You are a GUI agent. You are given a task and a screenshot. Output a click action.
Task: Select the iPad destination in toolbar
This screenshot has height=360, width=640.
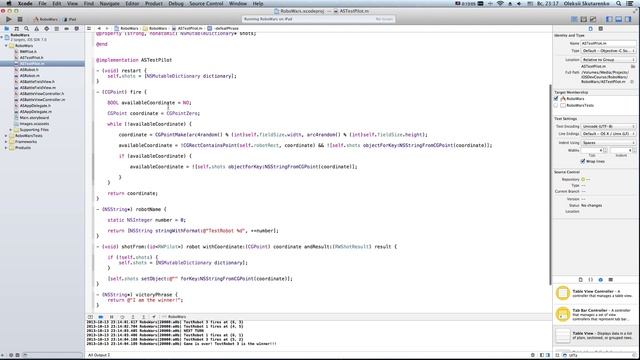pyautogui.click(x=70, y=19)
